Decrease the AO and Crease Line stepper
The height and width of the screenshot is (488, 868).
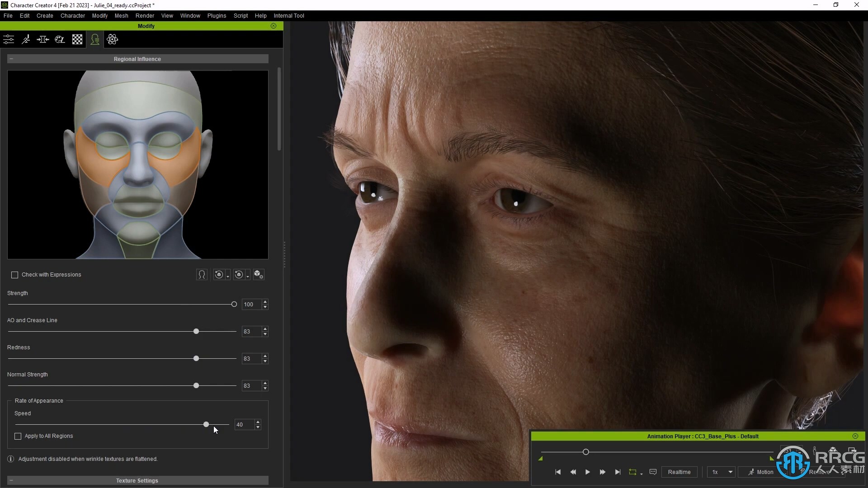pyautogui.click(x=265, y=334)
